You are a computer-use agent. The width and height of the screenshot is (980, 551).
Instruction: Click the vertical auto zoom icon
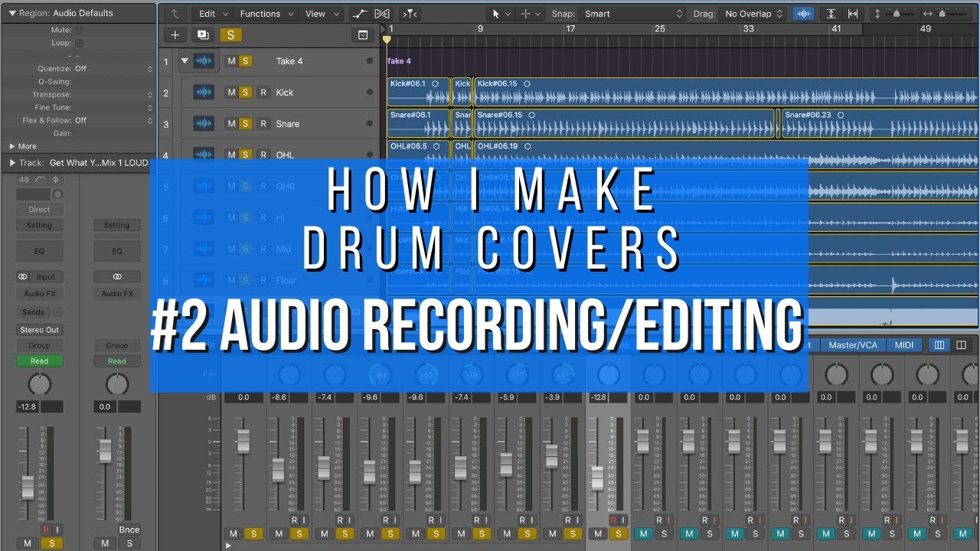pos(831,13)
